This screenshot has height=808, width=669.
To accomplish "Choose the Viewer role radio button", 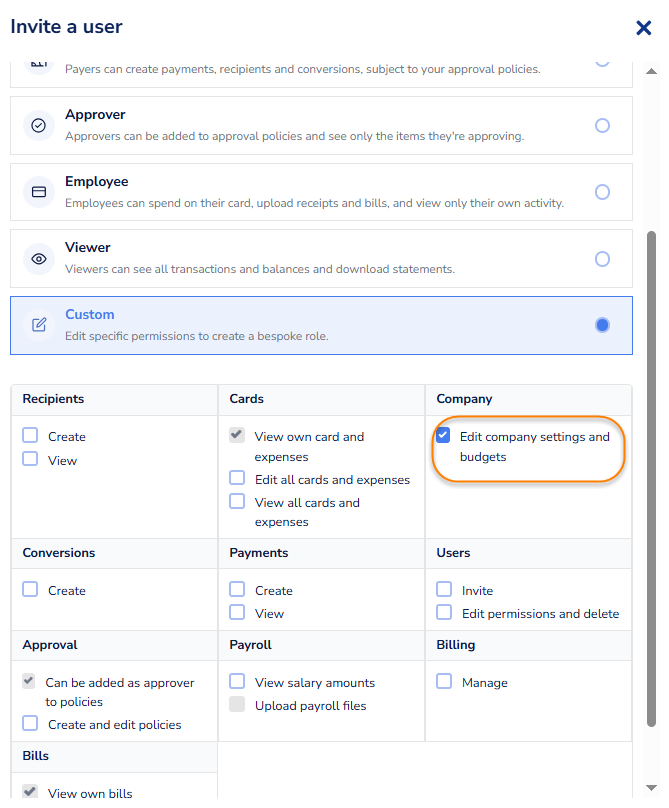I will point(602,259).
